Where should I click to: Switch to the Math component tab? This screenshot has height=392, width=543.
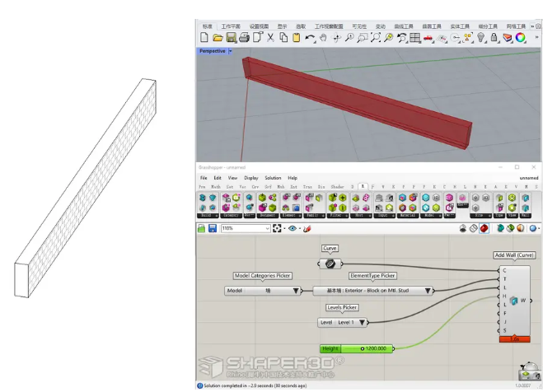click(x=216, y=187)
